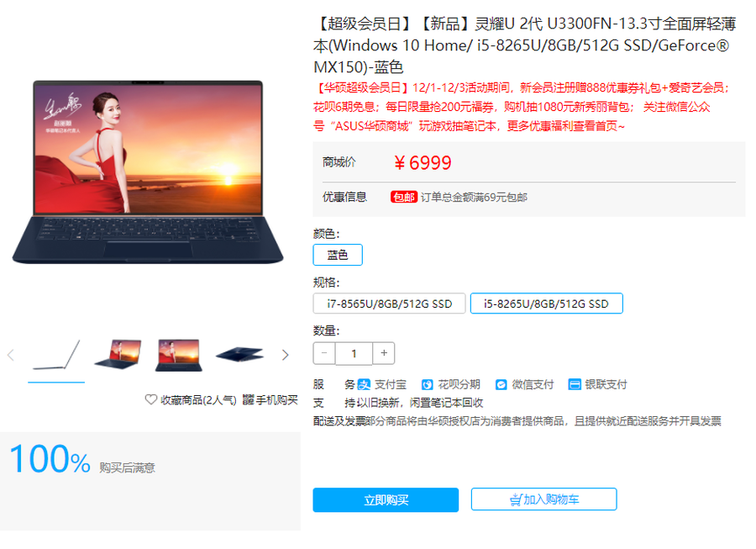Click the WeChat Pay icon
The image size is (756, 549).
pos(501,384)
